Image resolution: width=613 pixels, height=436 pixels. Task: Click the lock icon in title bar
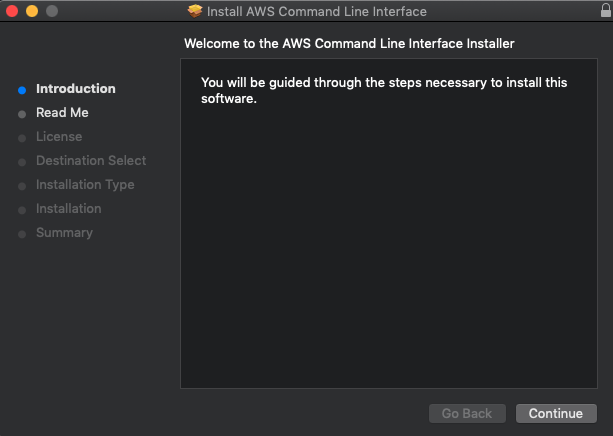606,10
